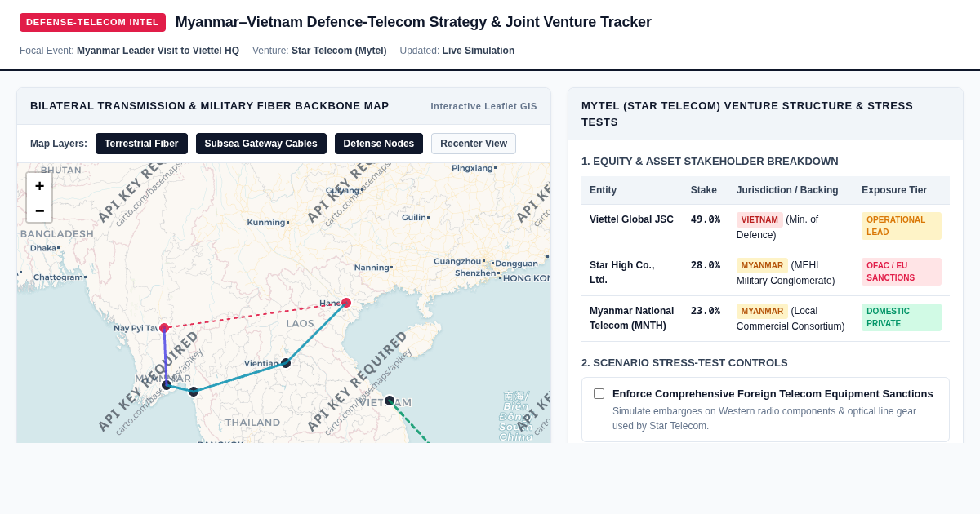Image resolution: width=980 pixels, height=514 pixels.
Task: Click the Yangon node marker on map
Action: coord(167,385)
